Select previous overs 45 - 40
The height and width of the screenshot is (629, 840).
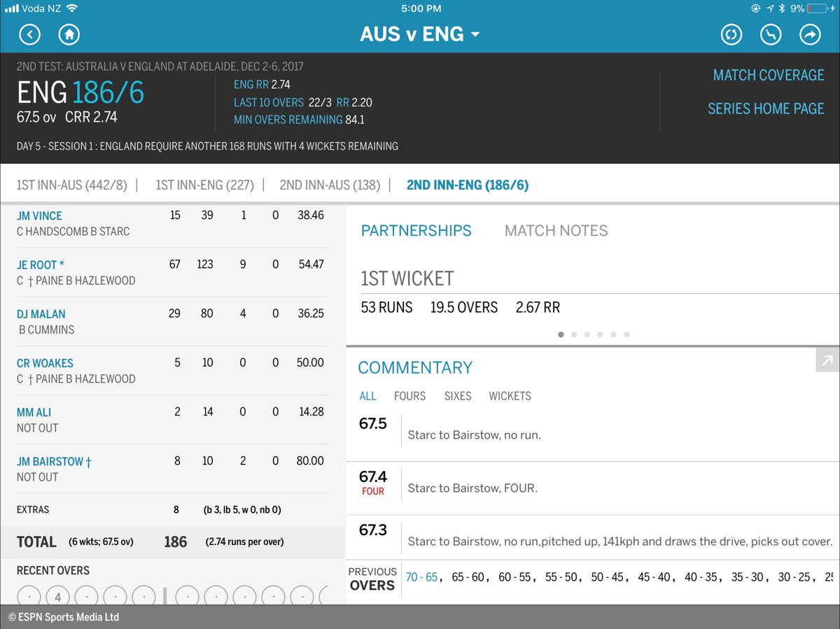[x=653, y=577]
